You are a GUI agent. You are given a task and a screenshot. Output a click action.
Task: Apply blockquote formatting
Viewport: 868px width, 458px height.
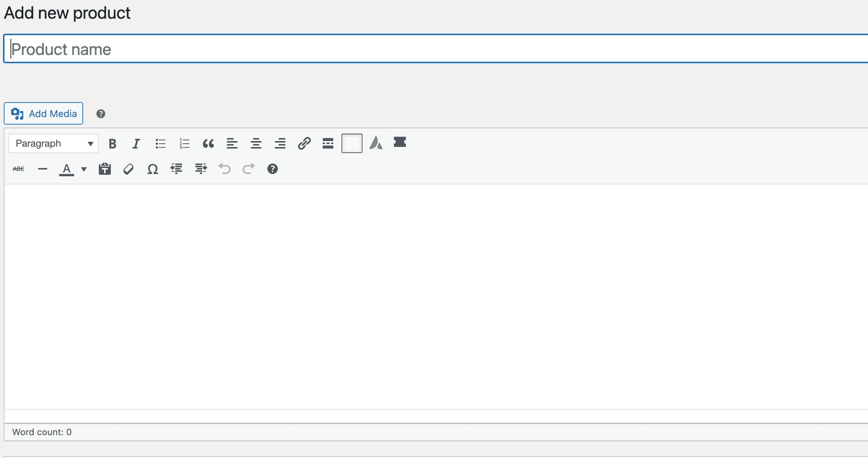pos(208,144)
